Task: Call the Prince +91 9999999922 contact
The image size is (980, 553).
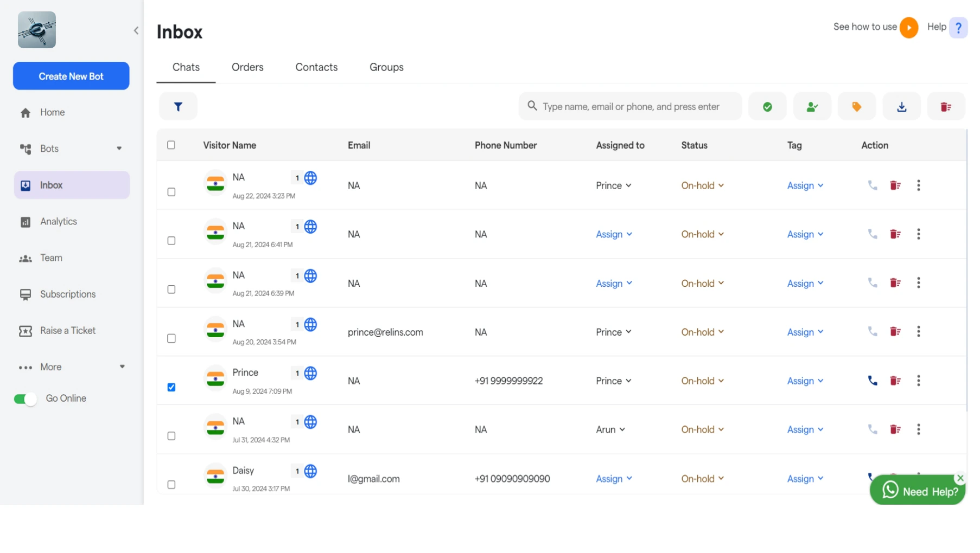Action: point(873,381)
